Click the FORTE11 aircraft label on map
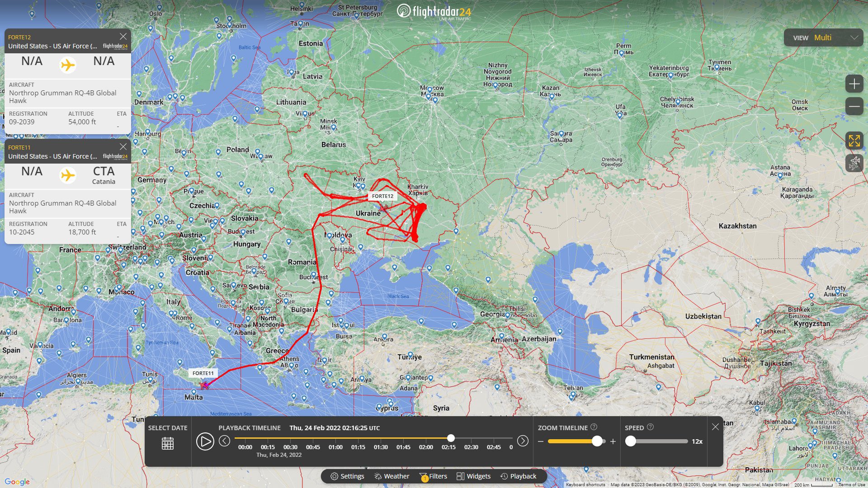The width and height of the screenshot is (868, 488). pyautogui.click(x=203, y=373)
